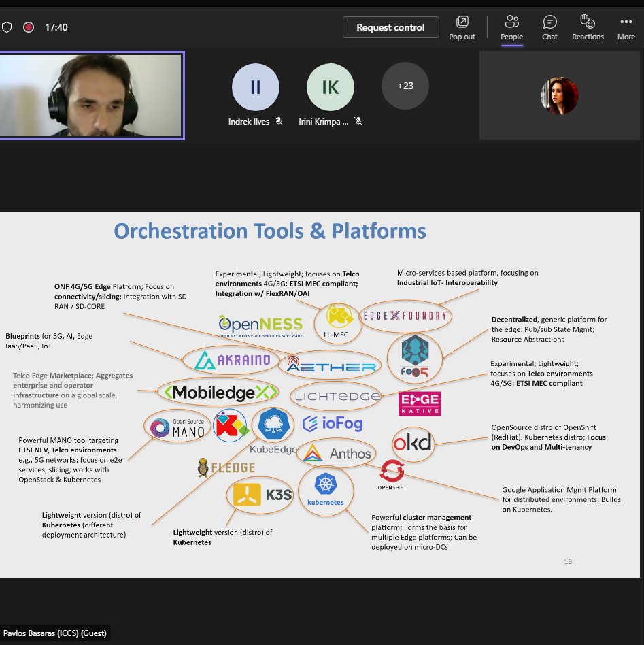
Task: Click the 'Powerful MANO tool targeting' description
Action: (x=70, y=460)
